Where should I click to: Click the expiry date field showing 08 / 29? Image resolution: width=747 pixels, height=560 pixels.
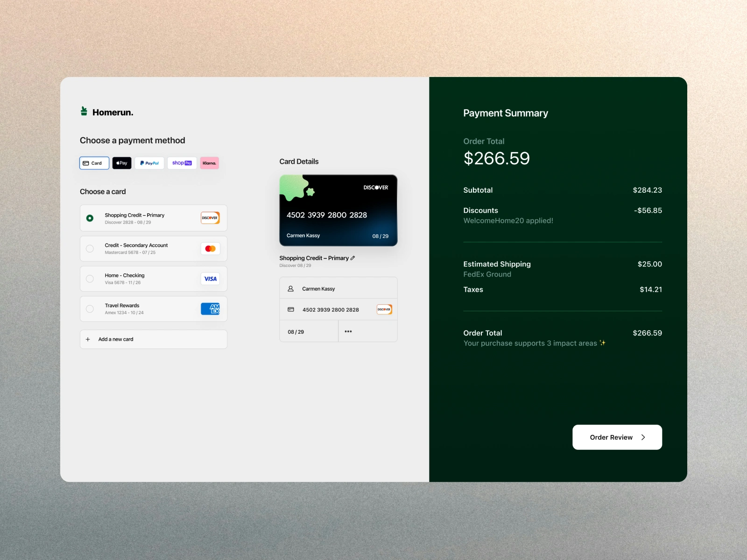309,332
